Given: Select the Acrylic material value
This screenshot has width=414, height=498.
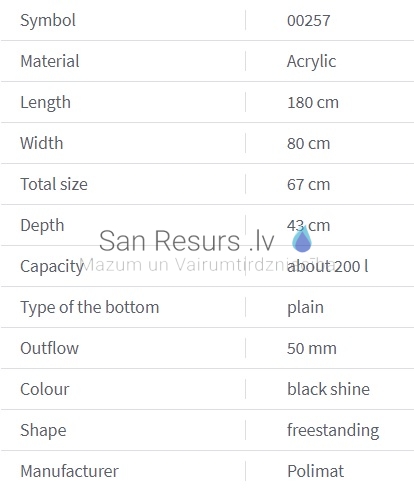Looking at the screenshot, I should (311, 62).
